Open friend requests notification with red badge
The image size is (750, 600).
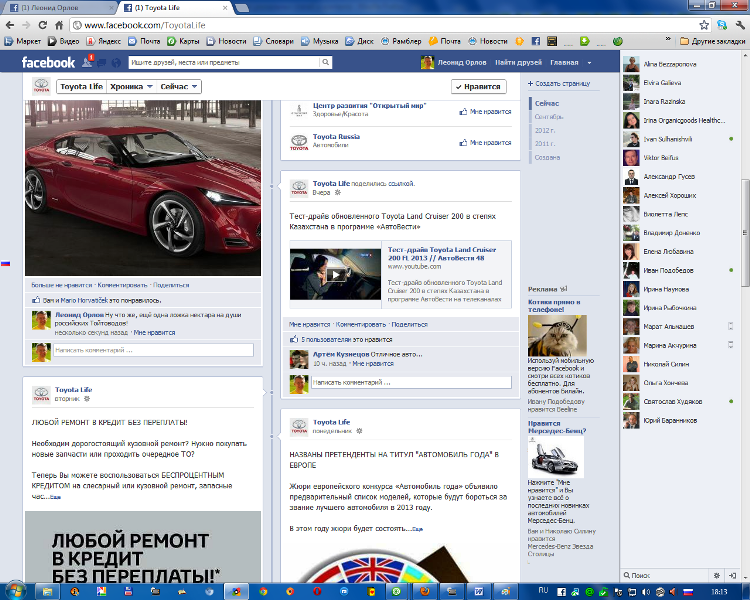[x=87, y=62]
